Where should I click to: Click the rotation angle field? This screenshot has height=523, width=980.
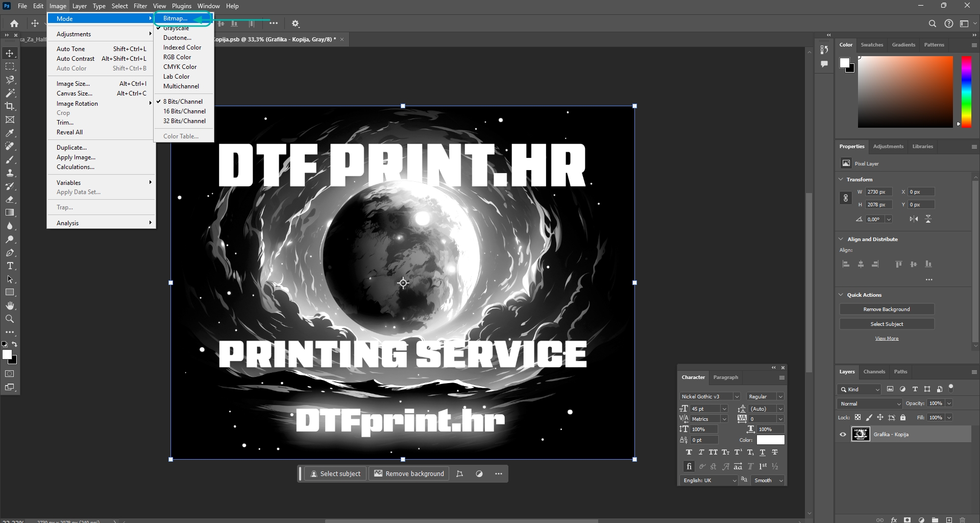(x=875, y=219)
